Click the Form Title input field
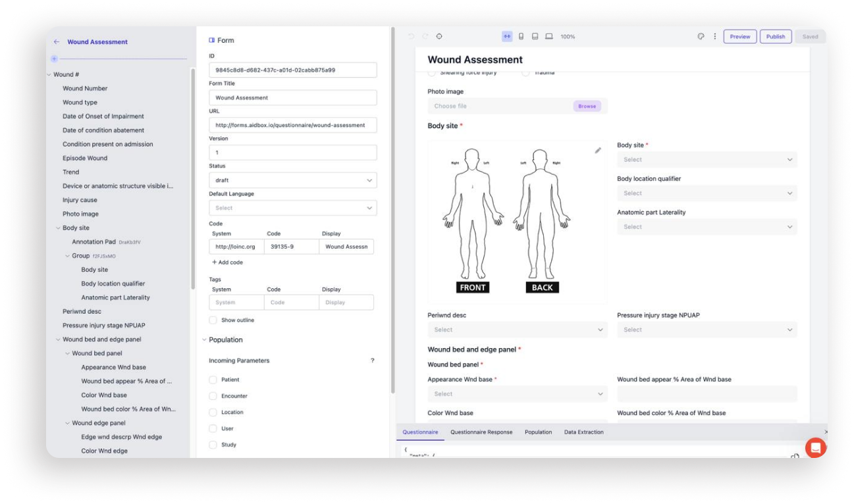This screenshot has width=854, height=504. tap(292, 98)
